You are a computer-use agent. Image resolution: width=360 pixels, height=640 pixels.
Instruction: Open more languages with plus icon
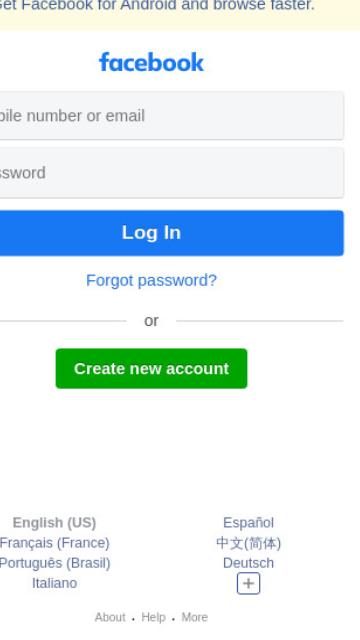248,583
